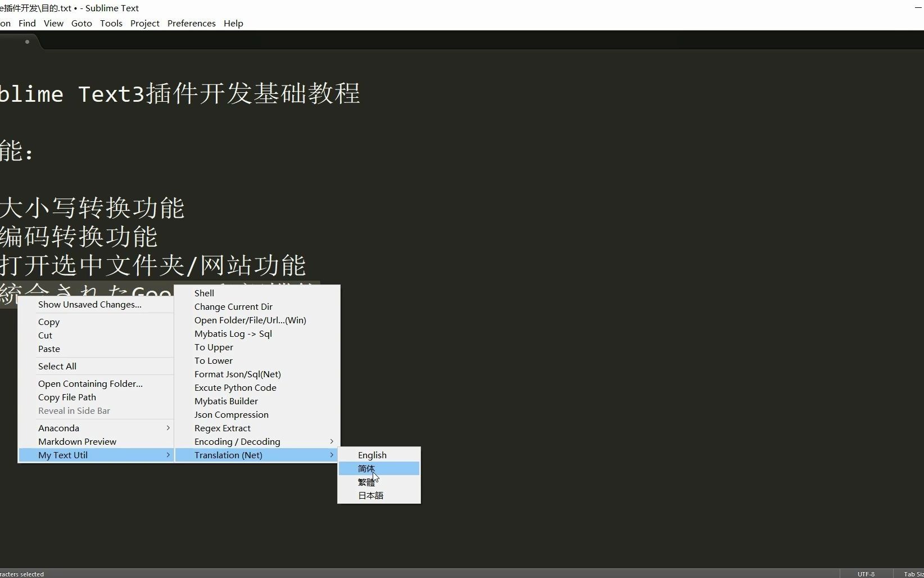This screenshot has width=924, height=578.
Task: Select Shell in the submenu
Action: (257, 293)
